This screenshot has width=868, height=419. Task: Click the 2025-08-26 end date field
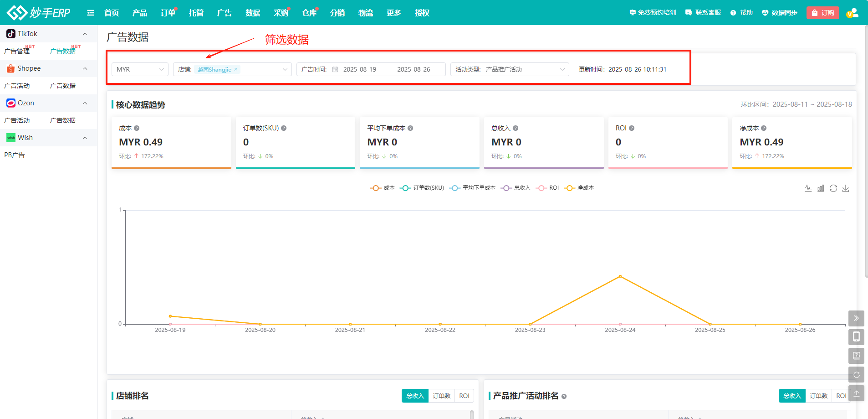pos(414,69)
